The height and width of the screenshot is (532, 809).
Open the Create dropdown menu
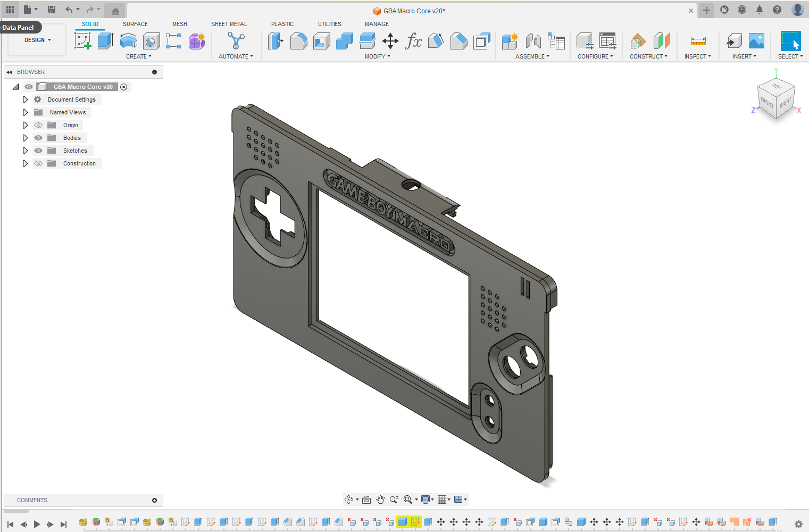[x=139, y=56]
